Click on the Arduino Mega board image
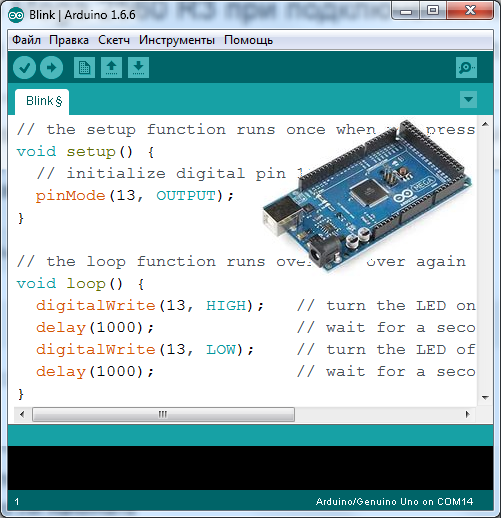The height and width of the screenshot is (519, 502). (367, 197)
